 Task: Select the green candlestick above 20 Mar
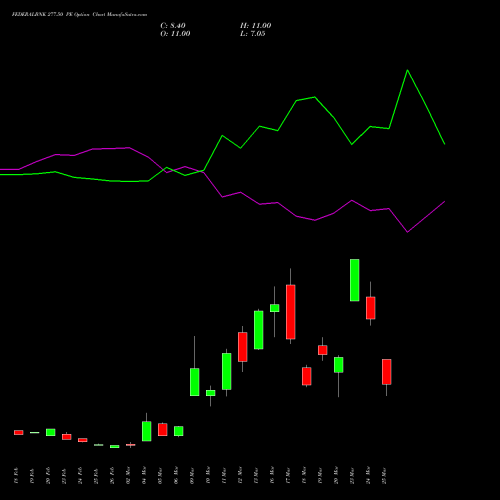coord(339,365)
